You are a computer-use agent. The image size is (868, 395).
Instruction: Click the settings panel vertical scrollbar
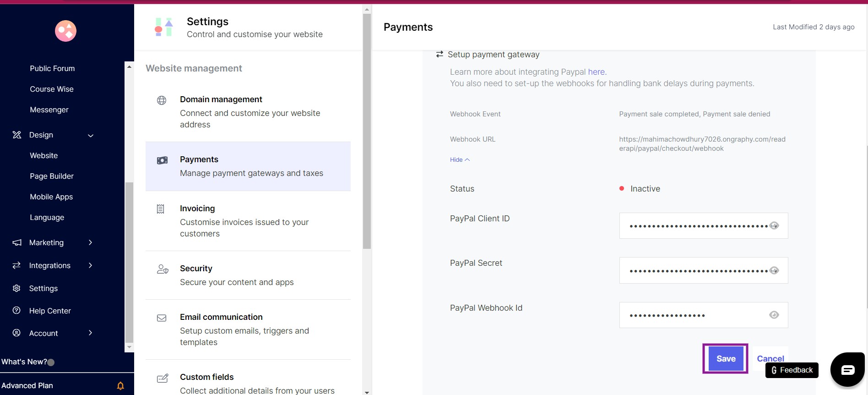pyautogui.click(x=367, y=131)
